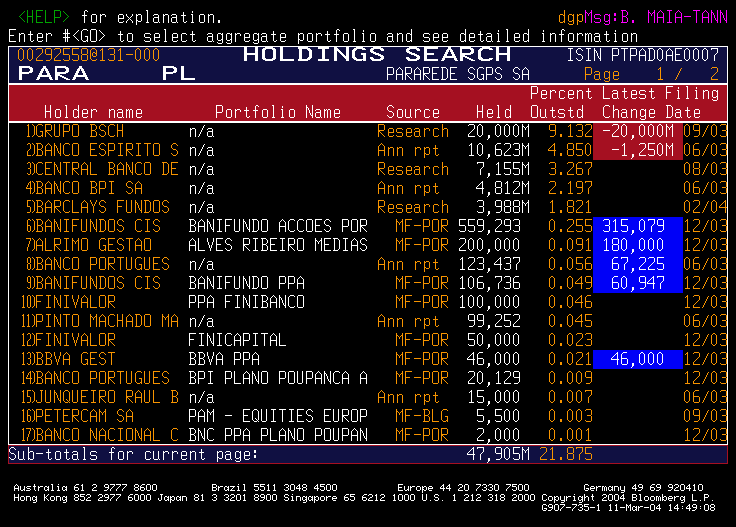Select holder 7) ALRIMO GESTAO
This screenshot has width=736, height=527.
[x=89, y=245]
